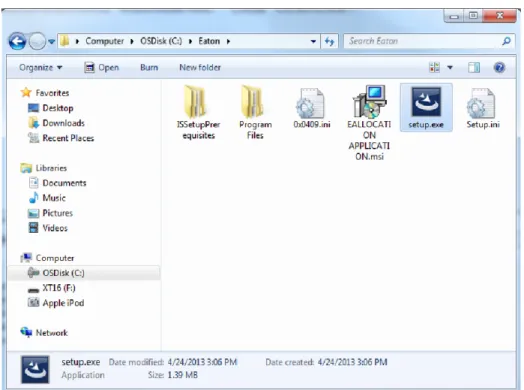Click the folder icon in the address bar
The height and width of the screenshot is (390, 524).
(65, 41)
